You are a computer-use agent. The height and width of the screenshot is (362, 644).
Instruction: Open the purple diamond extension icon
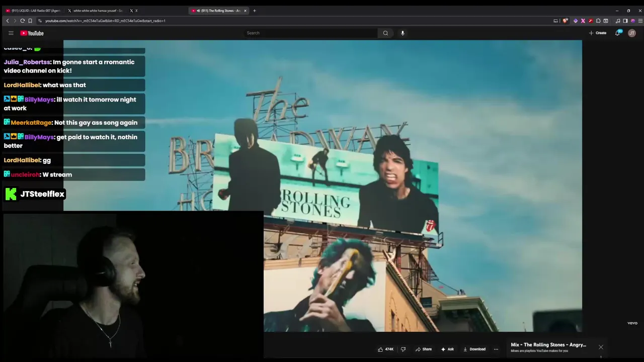point(576,21)
